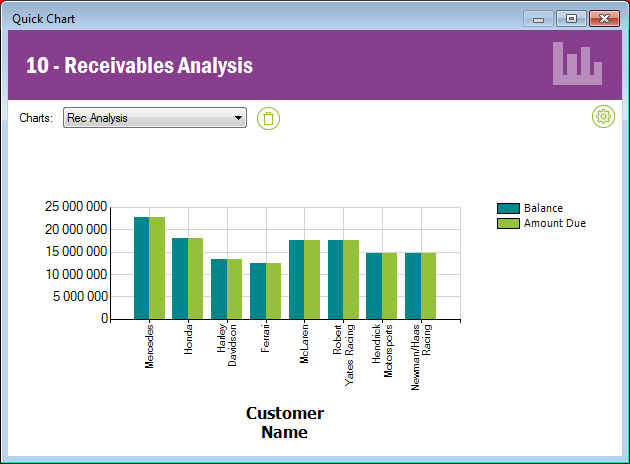Click the Mercedes Balance bar

[141, 268]
